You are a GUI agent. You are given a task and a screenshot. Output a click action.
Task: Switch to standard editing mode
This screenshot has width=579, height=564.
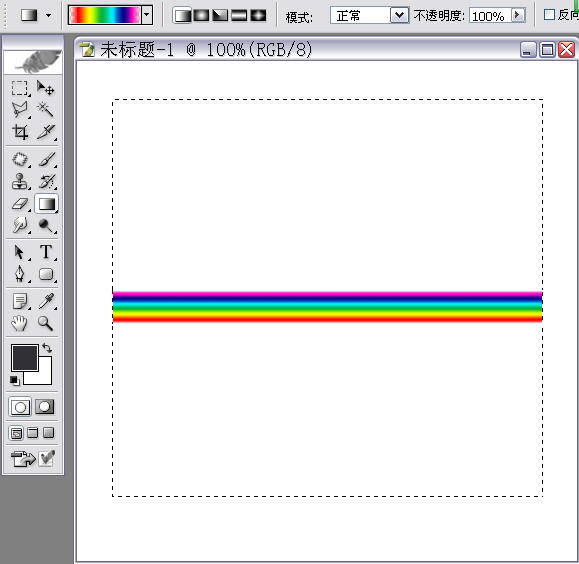click(20, 407)
